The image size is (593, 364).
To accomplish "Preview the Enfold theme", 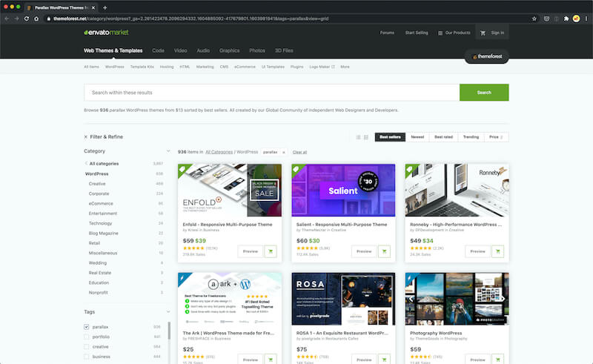I will [251, 251].
